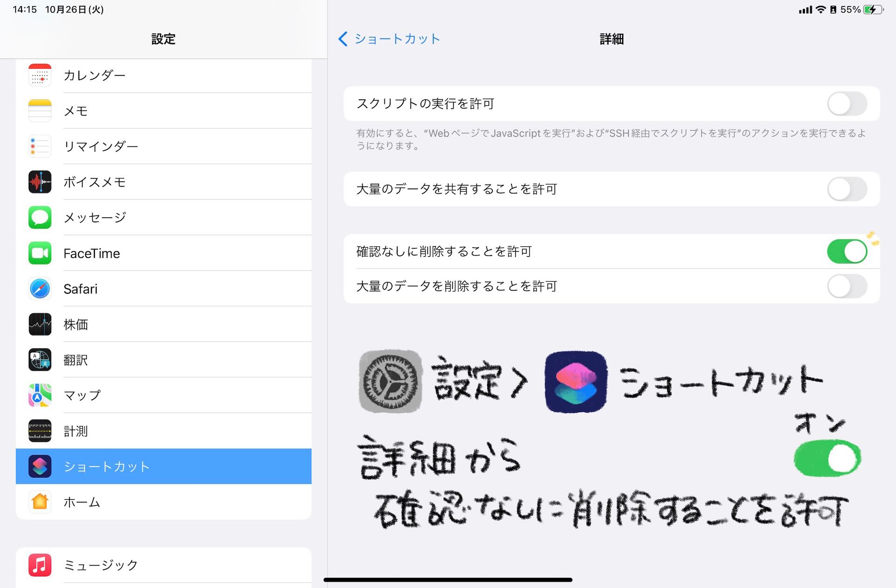The height and width of the screenshot is (588, 896).
Task: Open 翻訳 settings row
Action: tap(163, 360)
